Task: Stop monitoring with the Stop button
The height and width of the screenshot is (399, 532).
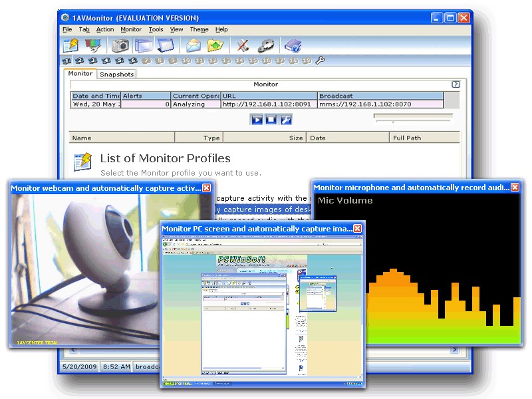Action: point(273,120)
